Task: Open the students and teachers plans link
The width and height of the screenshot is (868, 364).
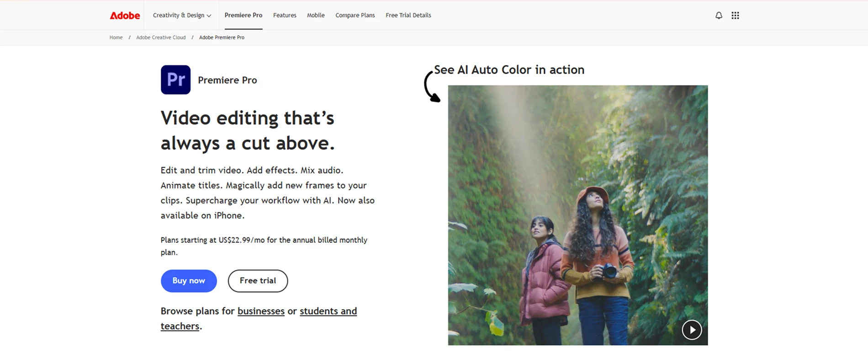Action: pos(328,311)
